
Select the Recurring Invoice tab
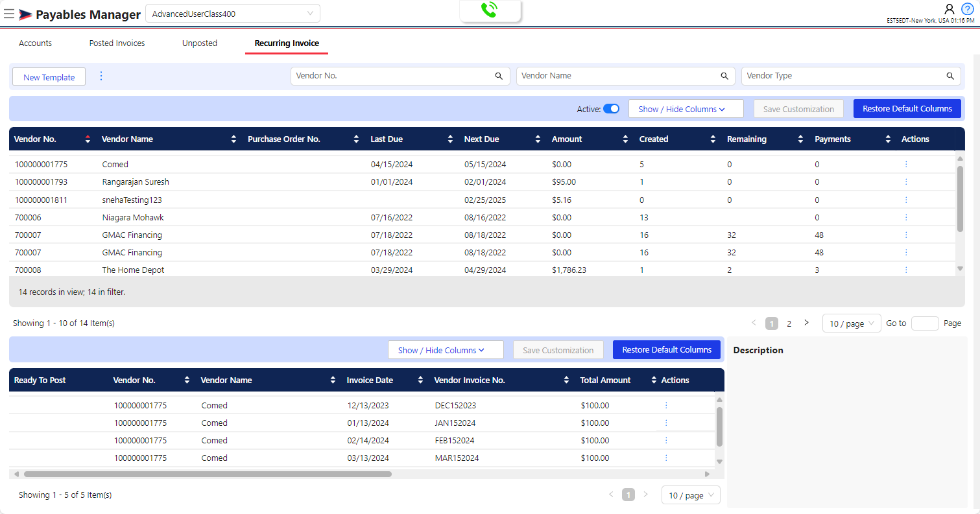287,43
